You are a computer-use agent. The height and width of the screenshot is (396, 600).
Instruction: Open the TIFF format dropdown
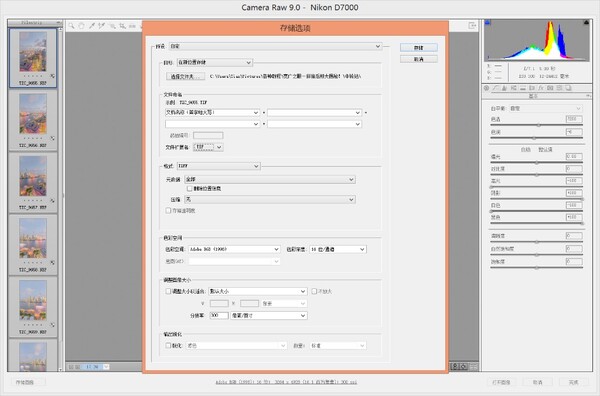(x=218, y=166)
